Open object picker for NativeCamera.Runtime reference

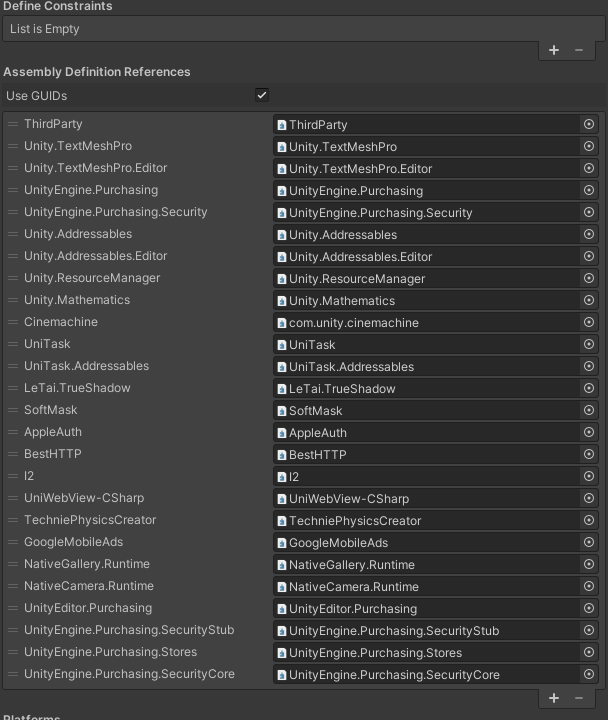pyautogui.click(x=589, y=586)
